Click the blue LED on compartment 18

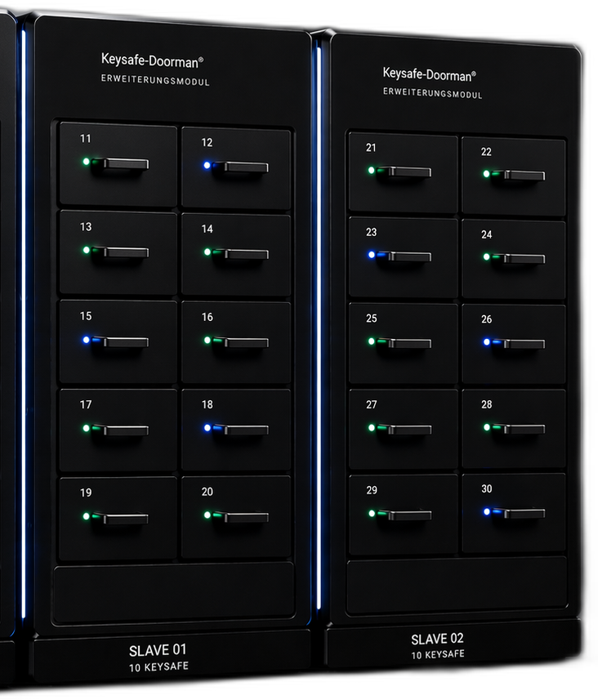(208, 428)
